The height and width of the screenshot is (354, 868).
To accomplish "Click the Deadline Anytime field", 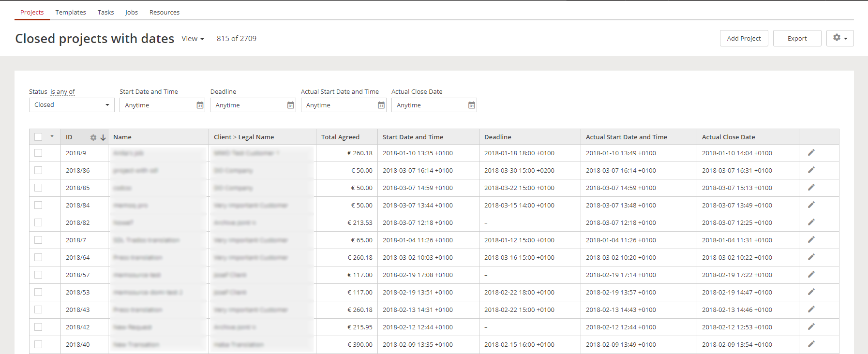I will coord(253,105).
